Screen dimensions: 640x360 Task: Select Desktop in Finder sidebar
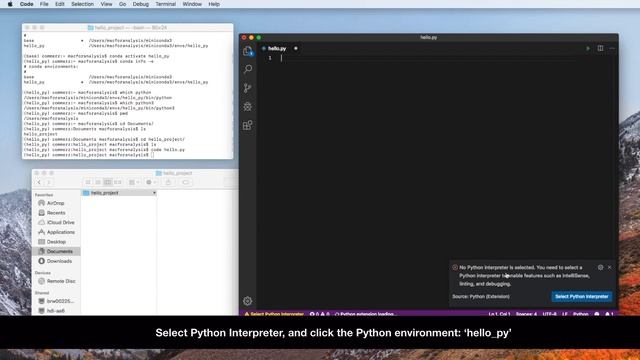click(56, 242)
